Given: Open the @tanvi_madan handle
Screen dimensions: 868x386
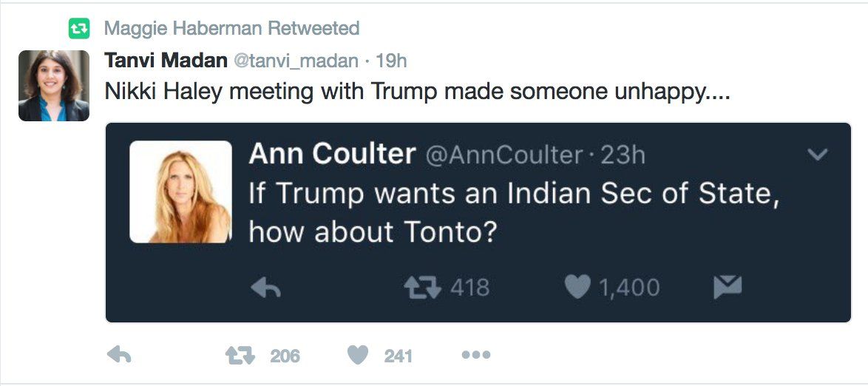Looking at the screenshot, I should (296, 60).
